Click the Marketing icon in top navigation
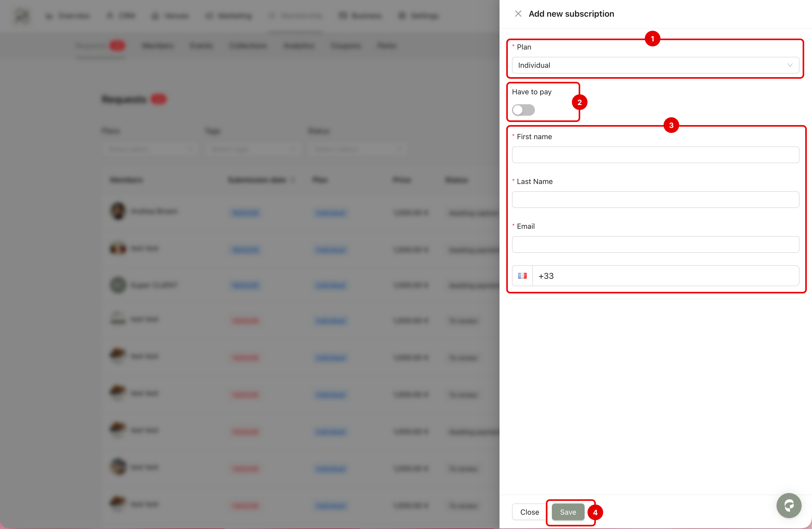Image resolution: width=812 pixels, height=529 pixels. point(209,16)
